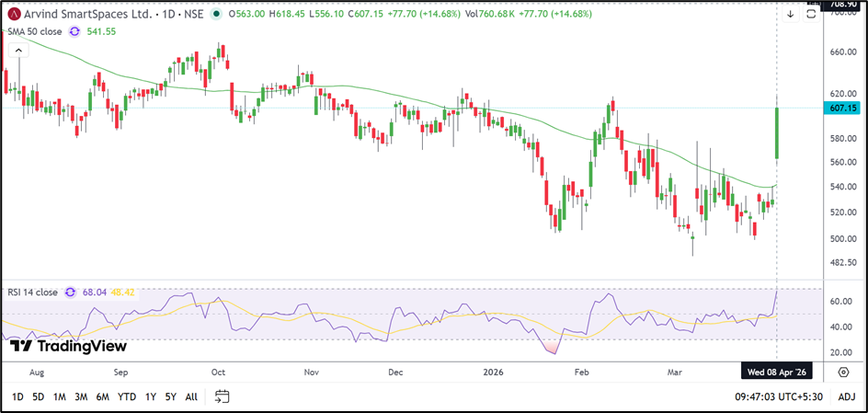Select the 3M time range

click(80, 396)
